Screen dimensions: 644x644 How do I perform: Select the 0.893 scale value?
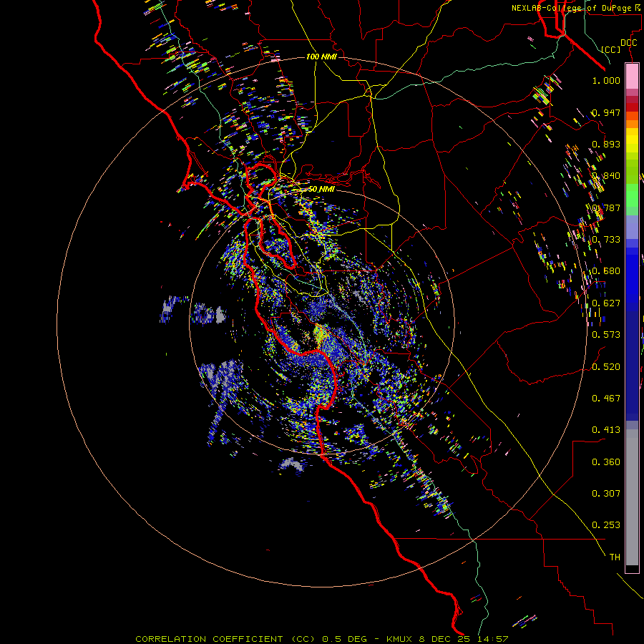(606, 144)
